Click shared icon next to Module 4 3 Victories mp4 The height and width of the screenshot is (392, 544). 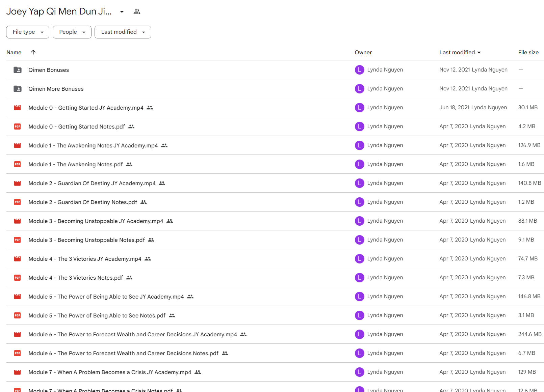[x=148, y=259]
